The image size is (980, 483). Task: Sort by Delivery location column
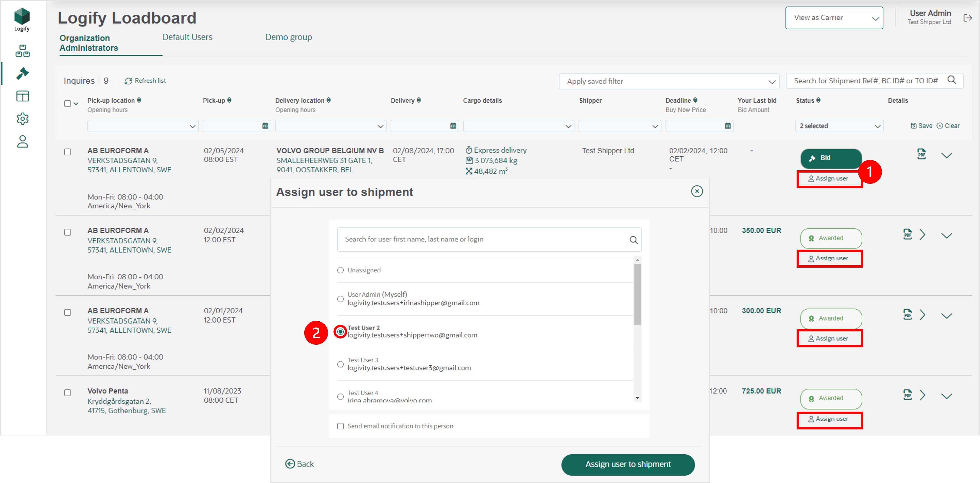pos(329,100)
